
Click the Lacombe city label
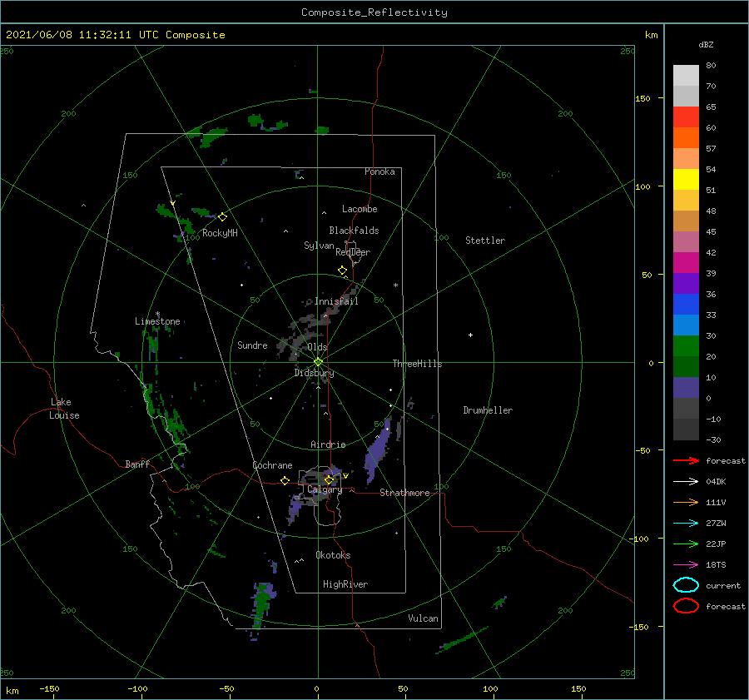(360, 209)
